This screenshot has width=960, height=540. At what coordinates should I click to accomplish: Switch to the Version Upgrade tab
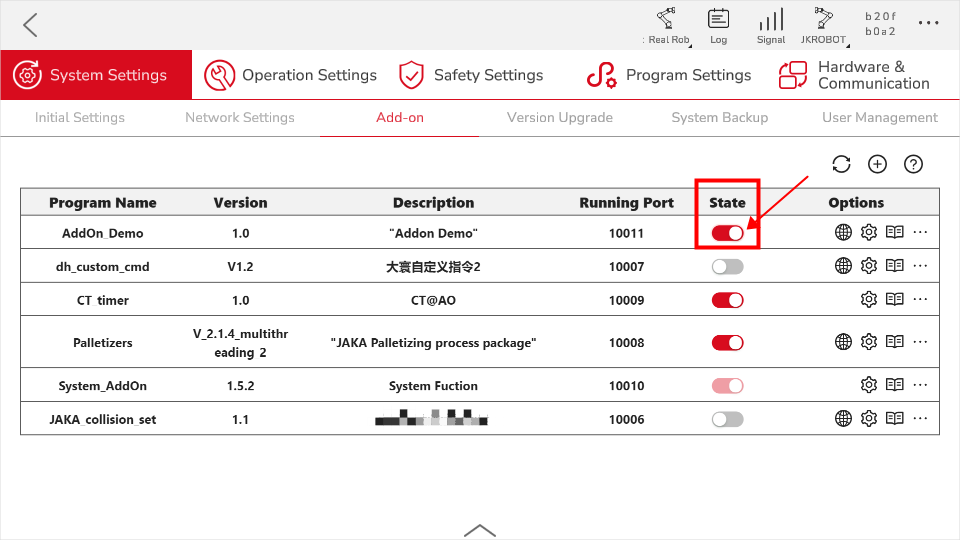[560, 117]
